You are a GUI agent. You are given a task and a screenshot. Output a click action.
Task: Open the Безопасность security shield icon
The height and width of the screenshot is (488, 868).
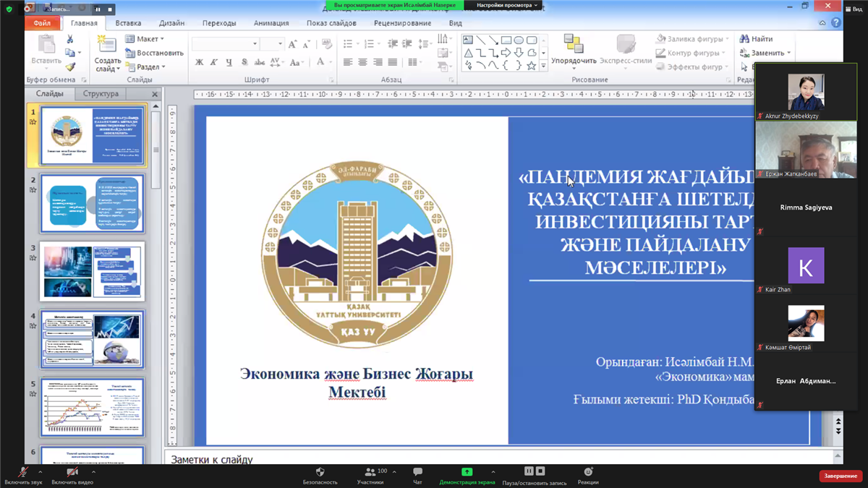click(320, 472)
